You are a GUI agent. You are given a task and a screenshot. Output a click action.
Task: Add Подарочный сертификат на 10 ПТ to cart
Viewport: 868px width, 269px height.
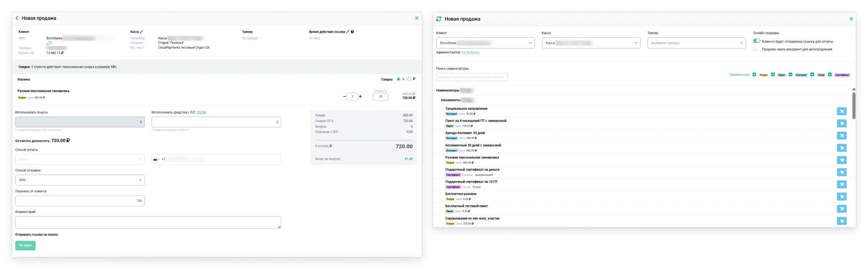tap(842, 184)
